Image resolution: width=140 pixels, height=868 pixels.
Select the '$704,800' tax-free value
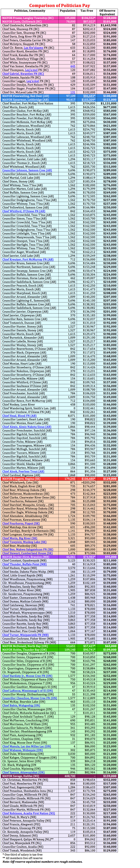pos(87,104)
